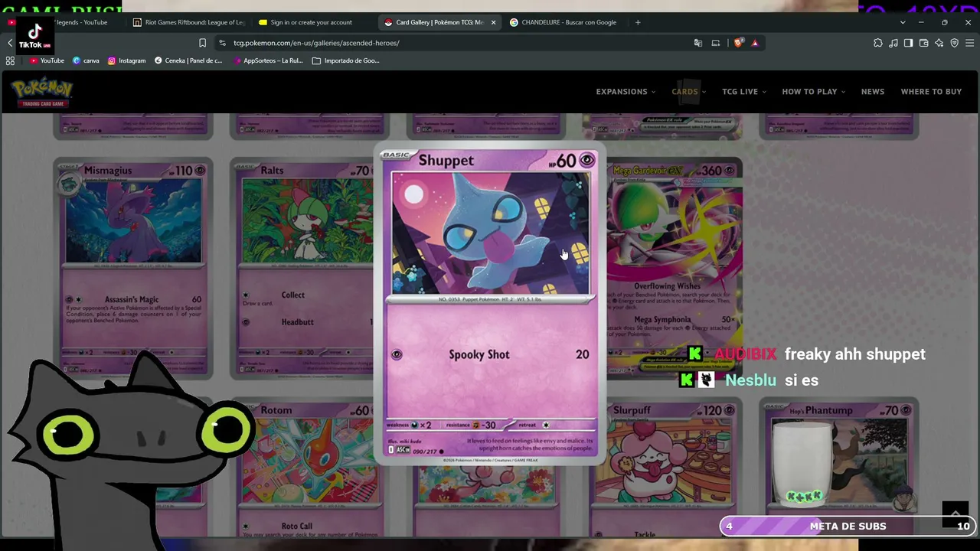Open canva bookmark
This screenshot has height=551, width=980.
[86, 60]
